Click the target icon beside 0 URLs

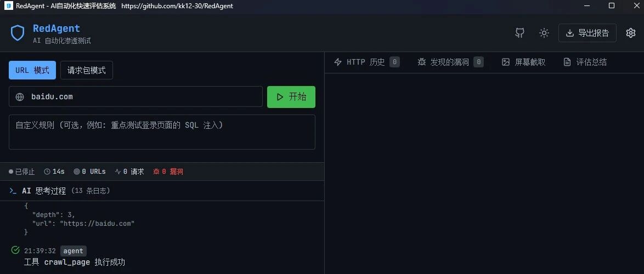click(77, 172)
